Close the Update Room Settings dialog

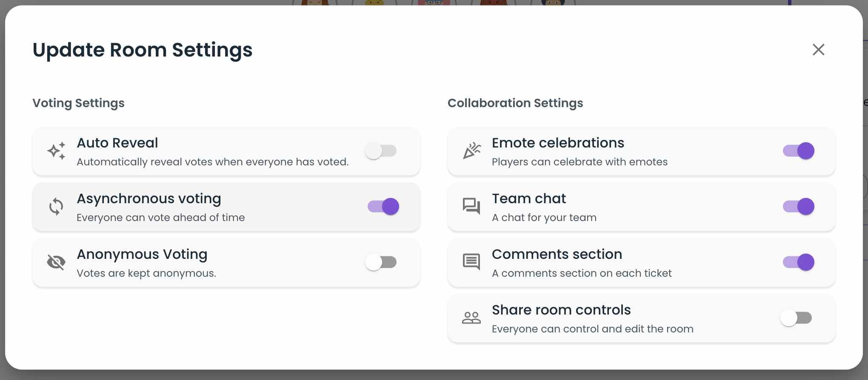coord(818,50)
